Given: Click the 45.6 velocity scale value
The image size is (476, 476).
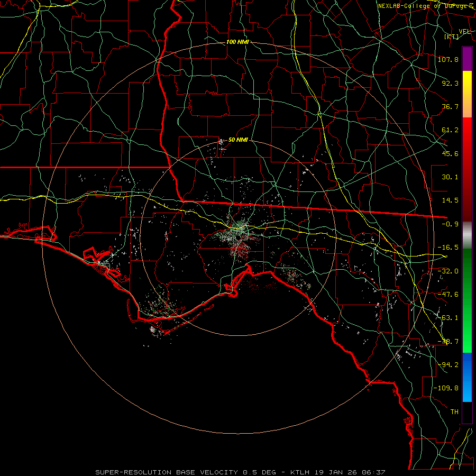Looking at the screenshot, I should [450, 153].
